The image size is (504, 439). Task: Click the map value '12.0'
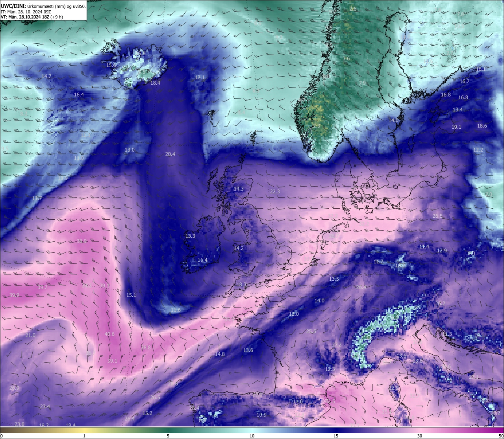pos(294,314)
